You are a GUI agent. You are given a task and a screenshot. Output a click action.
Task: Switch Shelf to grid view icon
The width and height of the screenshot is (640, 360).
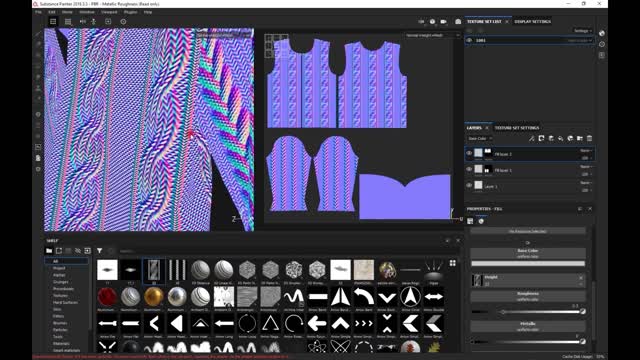point(453,263)
